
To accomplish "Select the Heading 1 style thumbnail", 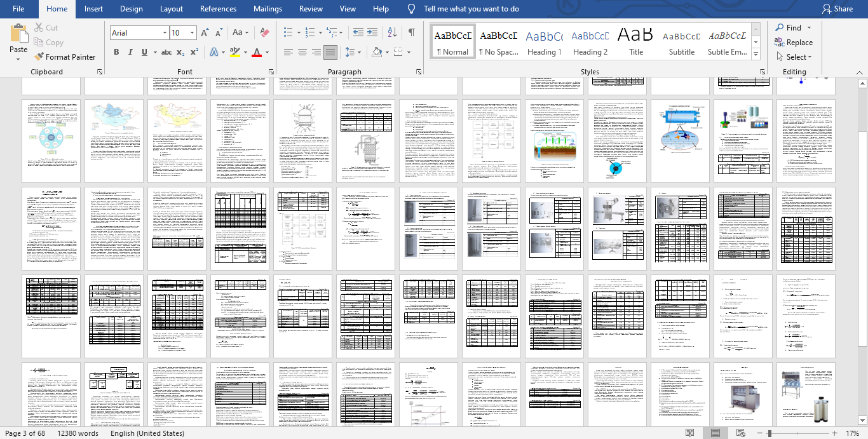I will (544, 43).
